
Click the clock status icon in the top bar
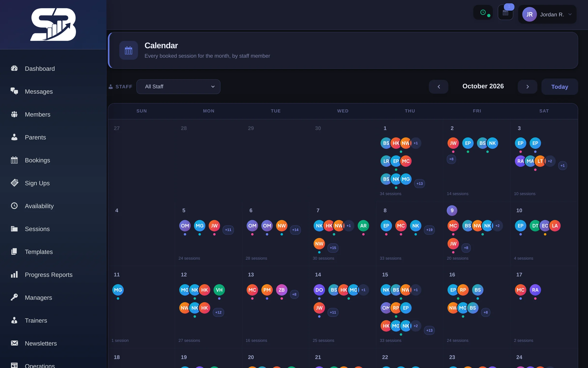[483, 13]
